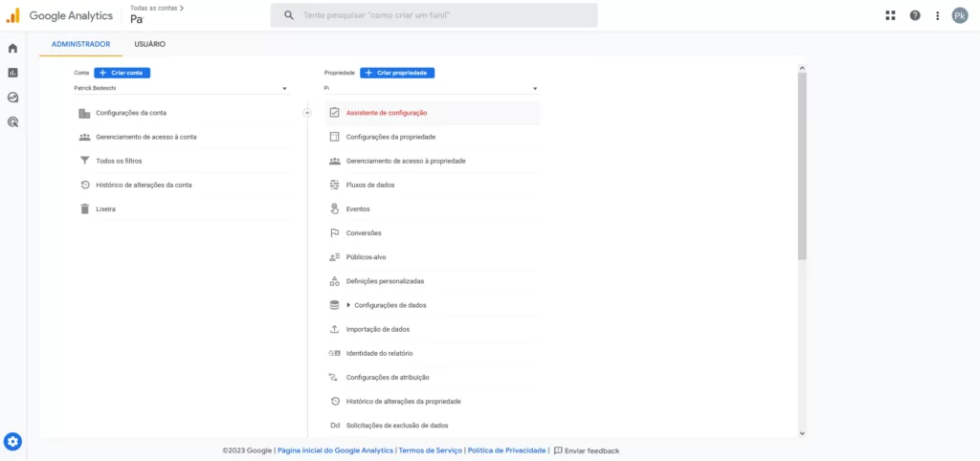Open the Google apps grid icon
This screenshot has height=461, width=980.
[x=891, y=15]
